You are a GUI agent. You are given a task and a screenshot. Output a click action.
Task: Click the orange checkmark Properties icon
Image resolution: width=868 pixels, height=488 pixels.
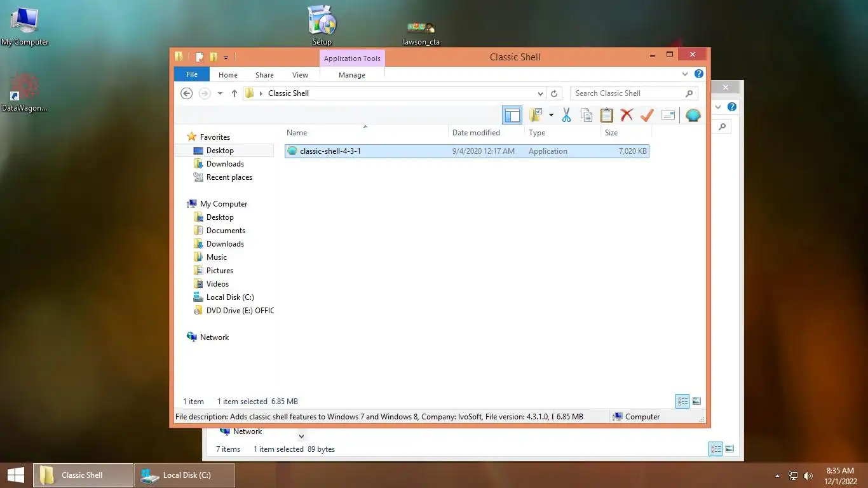pyautogui.click(x=647, y=115)
